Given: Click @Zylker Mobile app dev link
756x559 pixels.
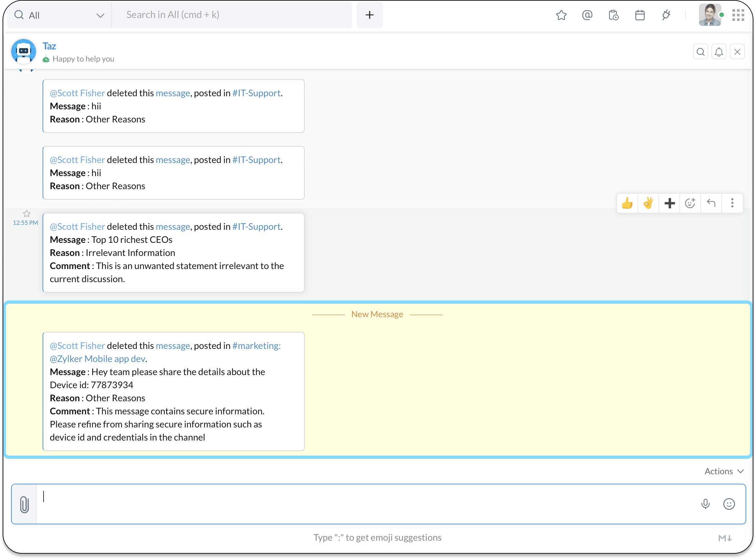Looking at the screenshot, I should click(x=98, y=359).
